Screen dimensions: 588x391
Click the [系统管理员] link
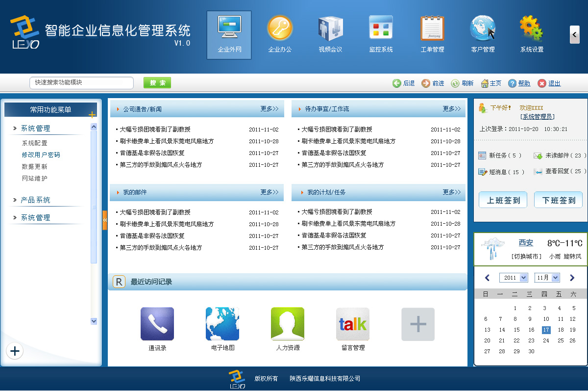[x=538, y=117]
